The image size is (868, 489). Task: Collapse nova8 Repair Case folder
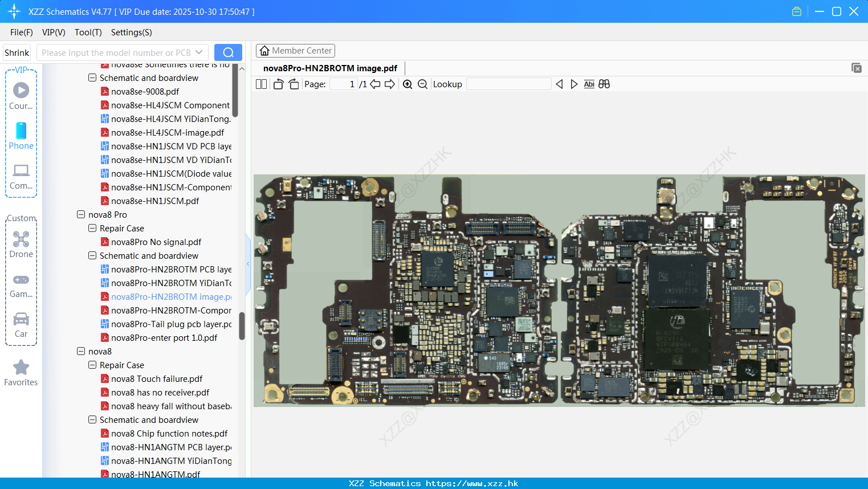click(x=92, y=365)
